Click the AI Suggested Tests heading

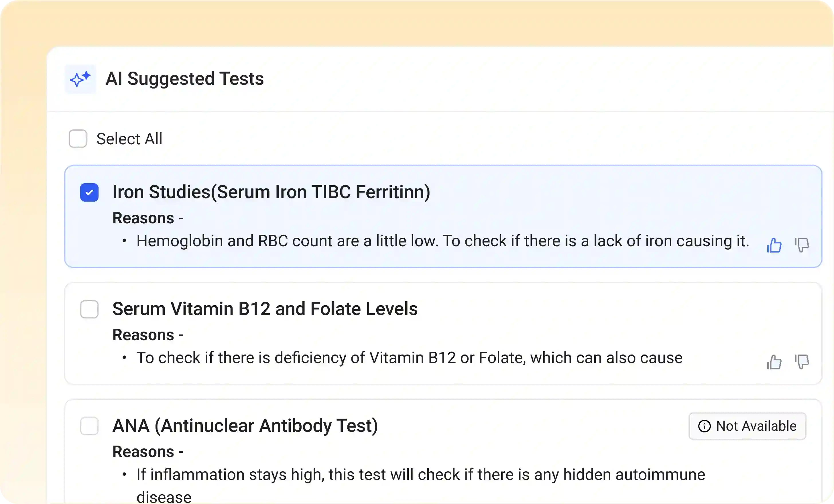185,78
